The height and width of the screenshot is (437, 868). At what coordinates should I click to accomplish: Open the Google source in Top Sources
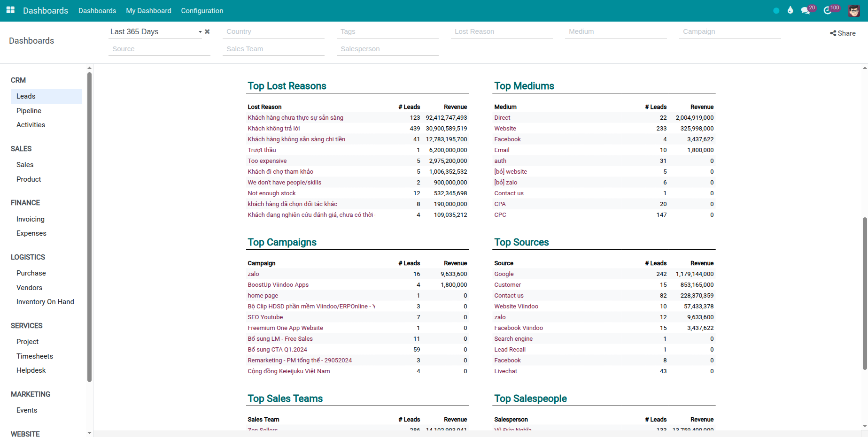[x=504, y=274]
